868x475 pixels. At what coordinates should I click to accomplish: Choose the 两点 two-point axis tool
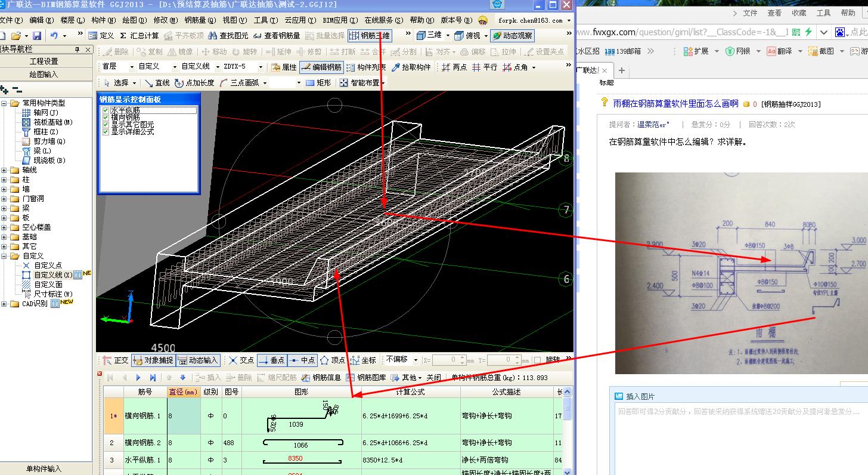click(x=454, y=67)
